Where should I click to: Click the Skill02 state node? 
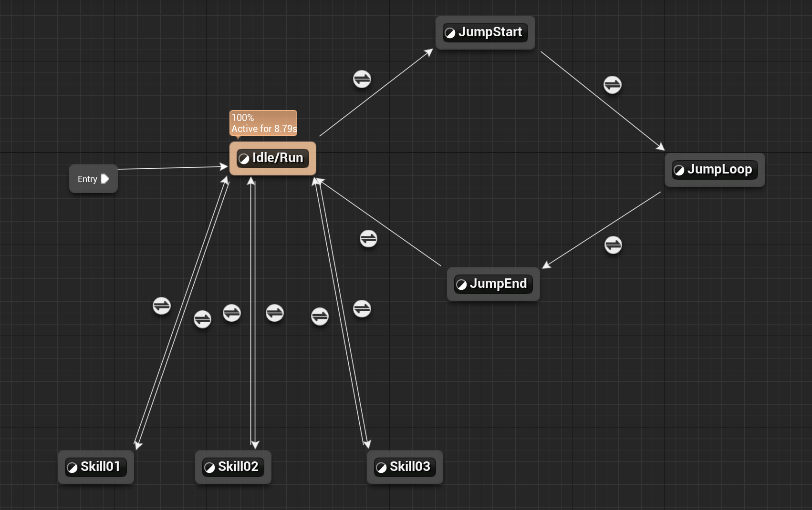(233, 467)
